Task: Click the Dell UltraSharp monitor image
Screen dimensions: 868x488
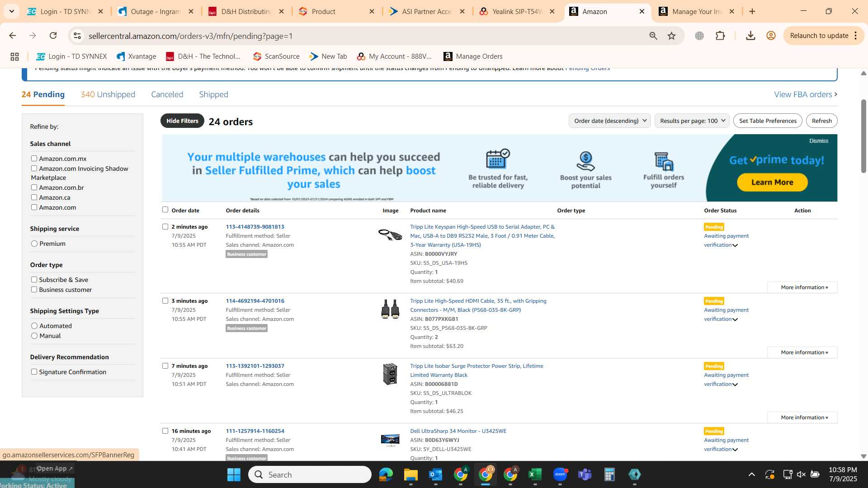Action: (390, 439)
